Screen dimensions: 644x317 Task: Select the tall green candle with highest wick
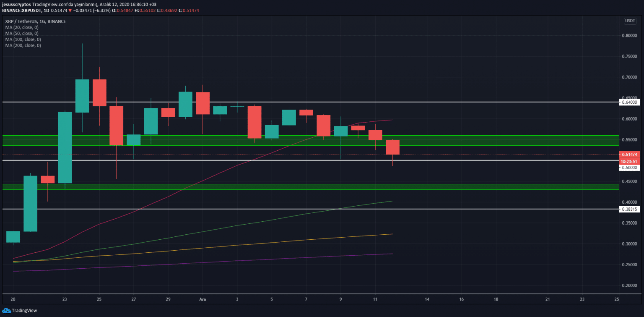coord(82,96)
